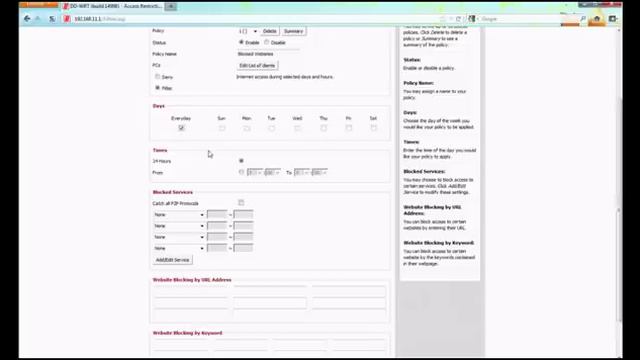
Task: Click first Website Blocking URL field
Action: click(x=190, y=291)
